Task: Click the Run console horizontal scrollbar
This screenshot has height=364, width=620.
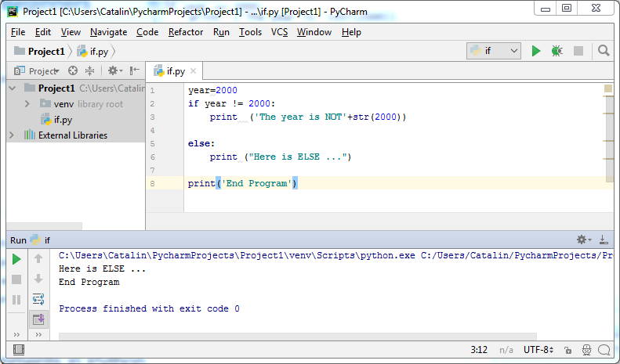Action: click(297, 336)
